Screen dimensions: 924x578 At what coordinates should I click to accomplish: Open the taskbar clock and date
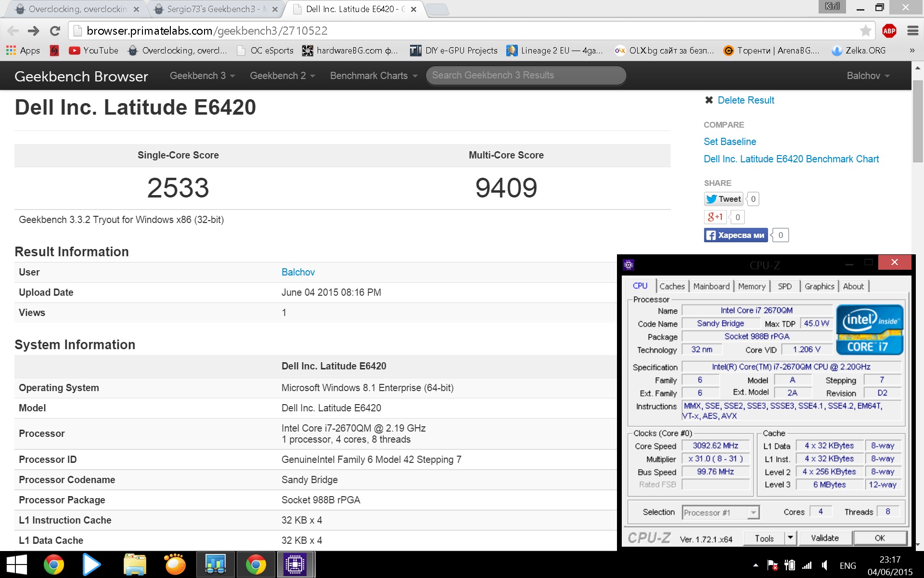890,565
